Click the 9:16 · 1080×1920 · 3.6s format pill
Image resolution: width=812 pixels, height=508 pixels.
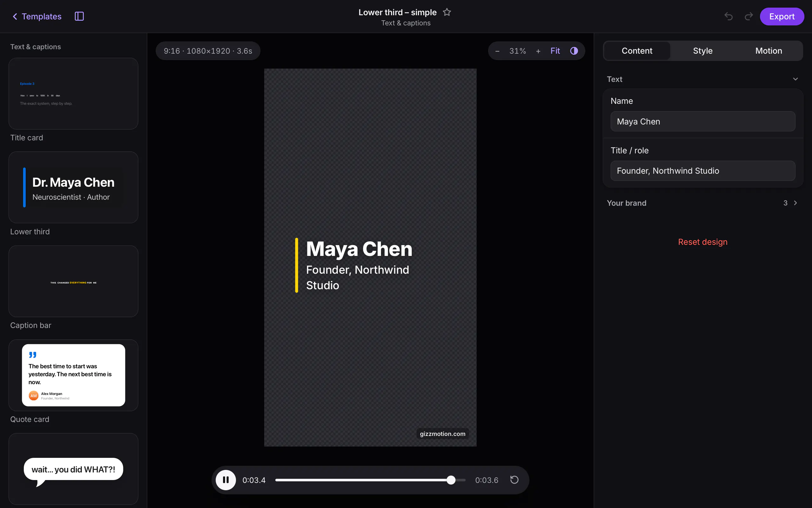point(208,51)
